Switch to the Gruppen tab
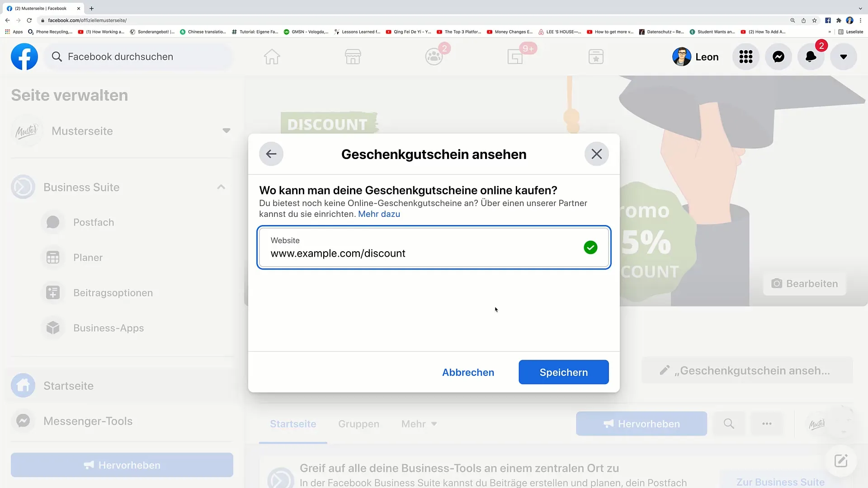The image size is (868, 488). pyautogui.click(x=359, y=424)
